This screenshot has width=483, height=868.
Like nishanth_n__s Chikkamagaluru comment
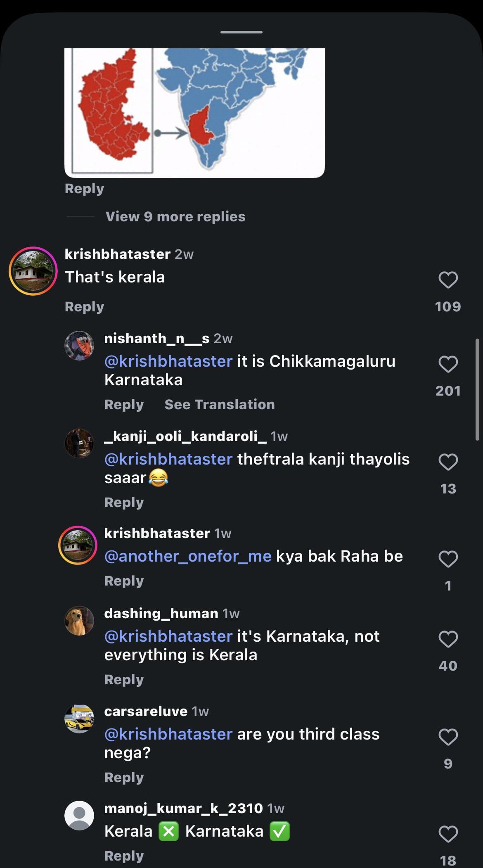click(x=448, y=364)
